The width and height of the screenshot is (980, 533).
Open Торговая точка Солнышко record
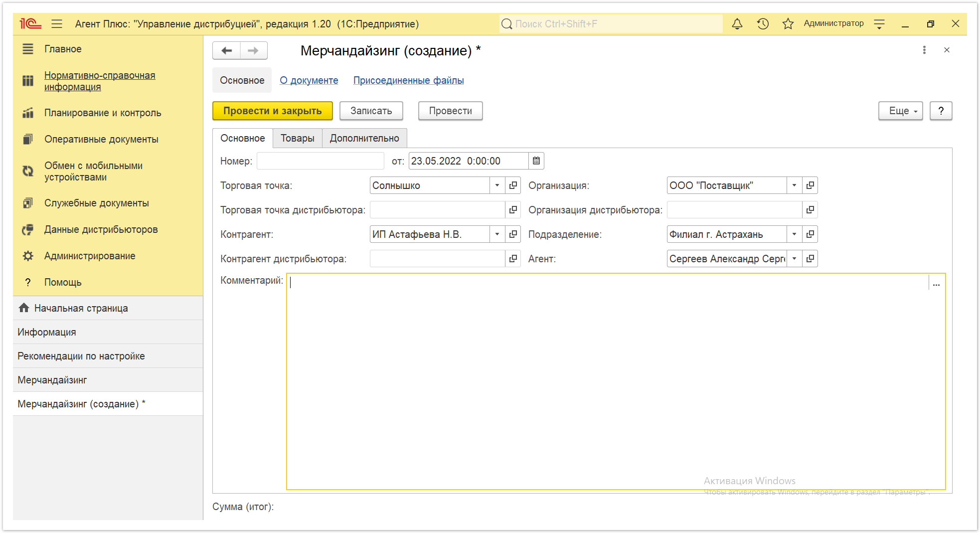pos(513,185)
